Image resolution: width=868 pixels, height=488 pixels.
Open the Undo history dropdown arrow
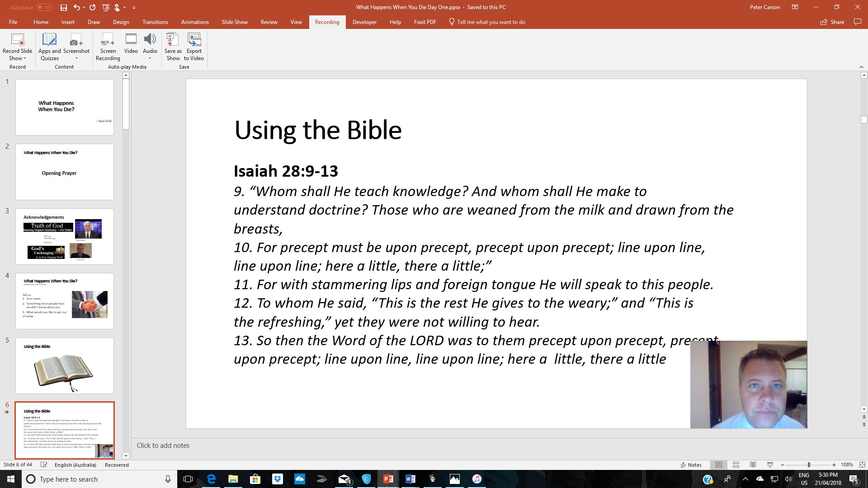83,7
